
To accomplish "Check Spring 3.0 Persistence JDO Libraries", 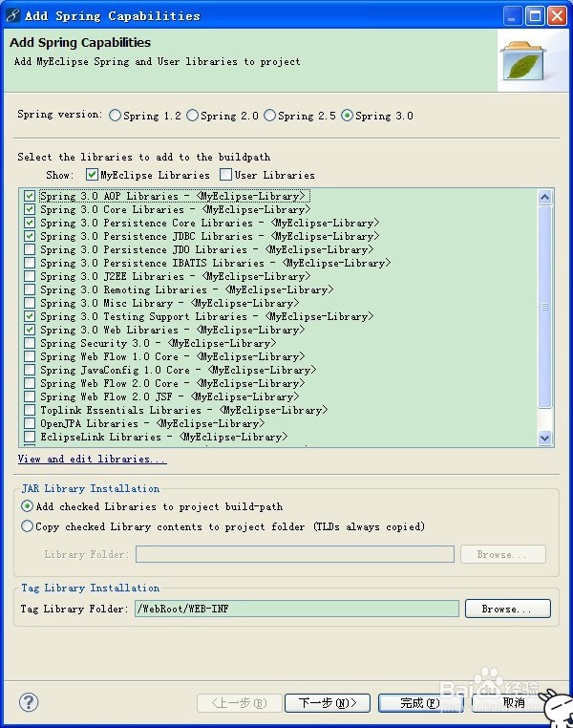I will pyautogui.click(x=30, y=249).
